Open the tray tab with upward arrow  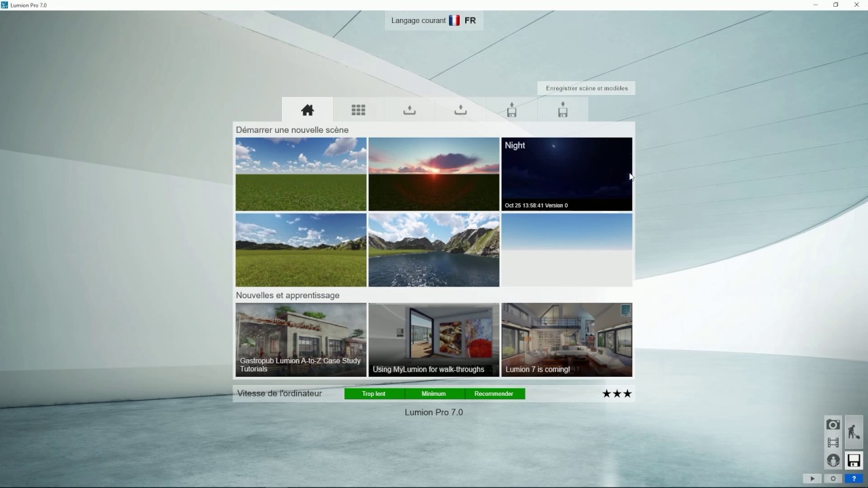[x=409, y=110]
